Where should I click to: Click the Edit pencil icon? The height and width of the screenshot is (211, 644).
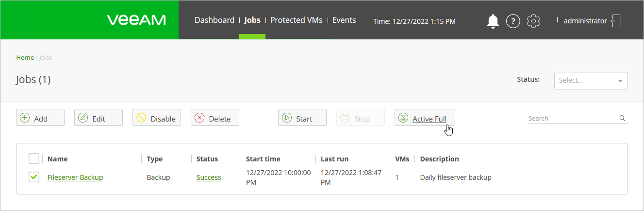point(83,118)
